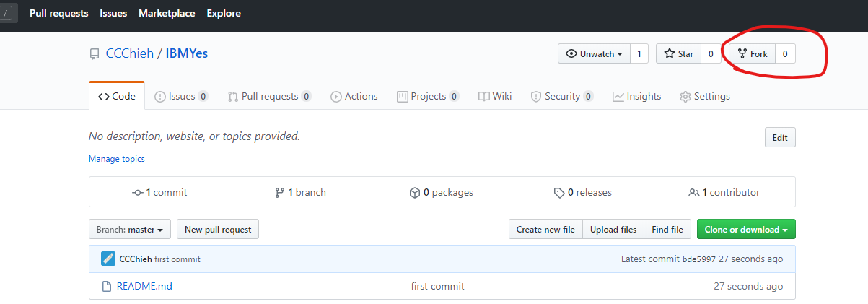View the 1 commit history

coord(159,192)
